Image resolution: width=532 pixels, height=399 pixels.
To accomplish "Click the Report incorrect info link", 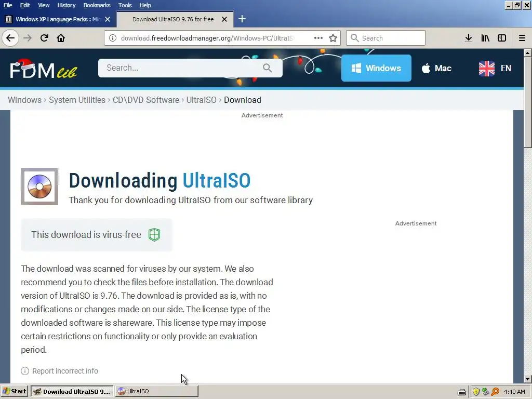I will 65,371.
